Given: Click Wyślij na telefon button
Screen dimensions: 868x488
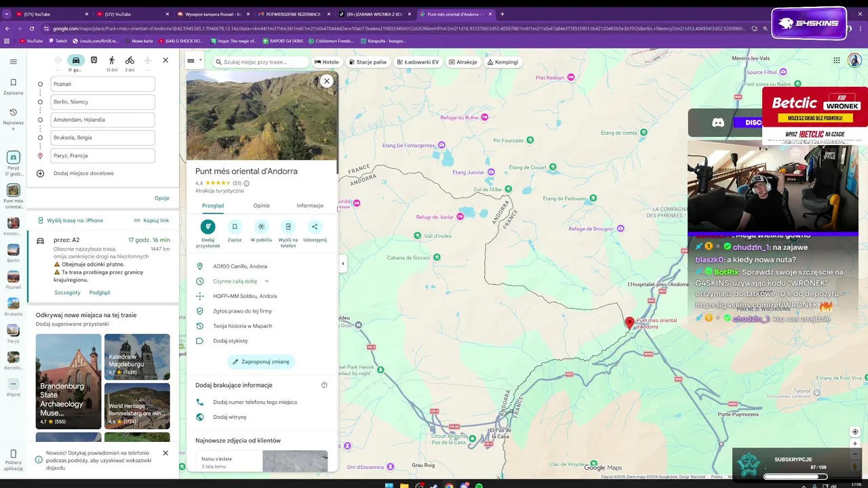Looking at the screenshot, I should [288, 233].
